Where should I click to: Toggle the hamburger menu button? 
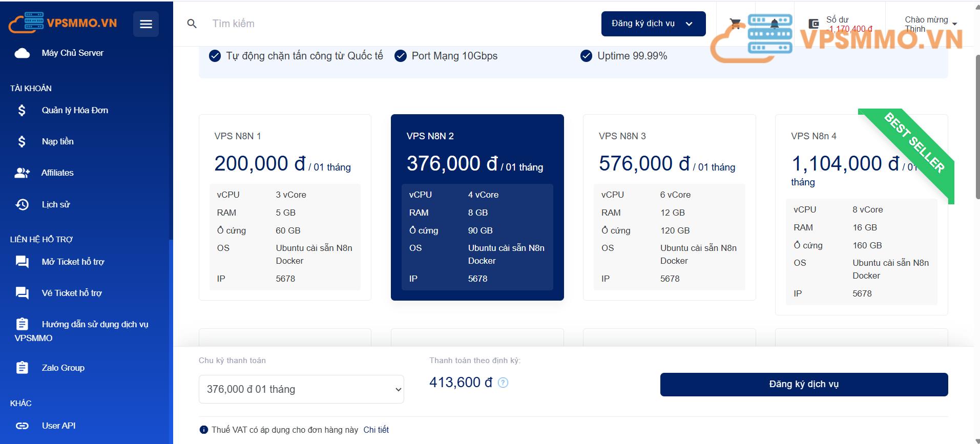[x=146, y=24]
